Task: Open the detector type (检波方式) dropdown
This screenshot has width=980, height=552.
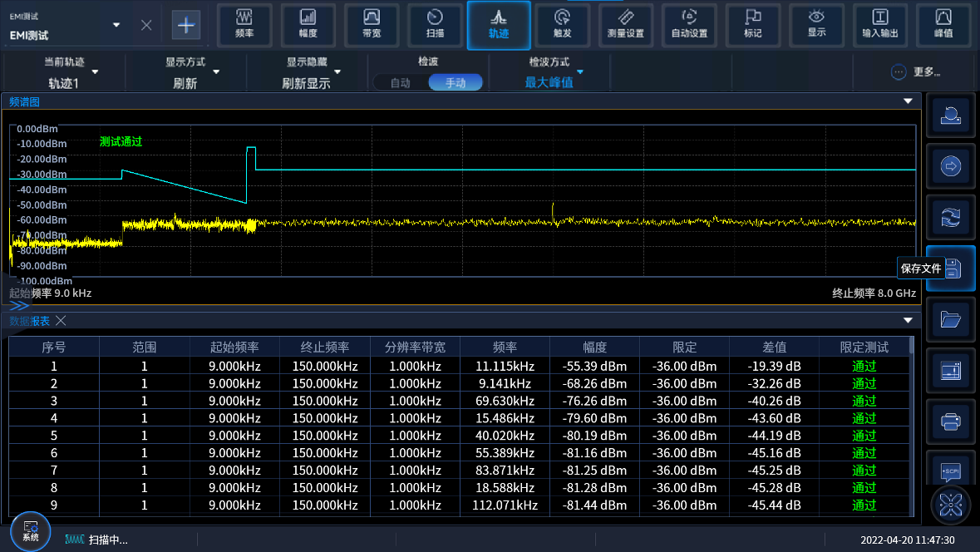Action: click(550, 73)
